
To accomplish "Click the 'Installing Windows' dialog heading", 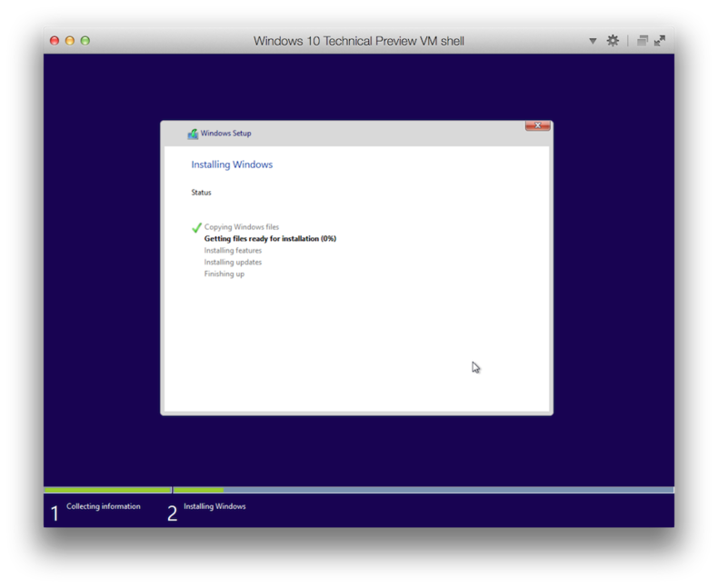I will [232, 164].
